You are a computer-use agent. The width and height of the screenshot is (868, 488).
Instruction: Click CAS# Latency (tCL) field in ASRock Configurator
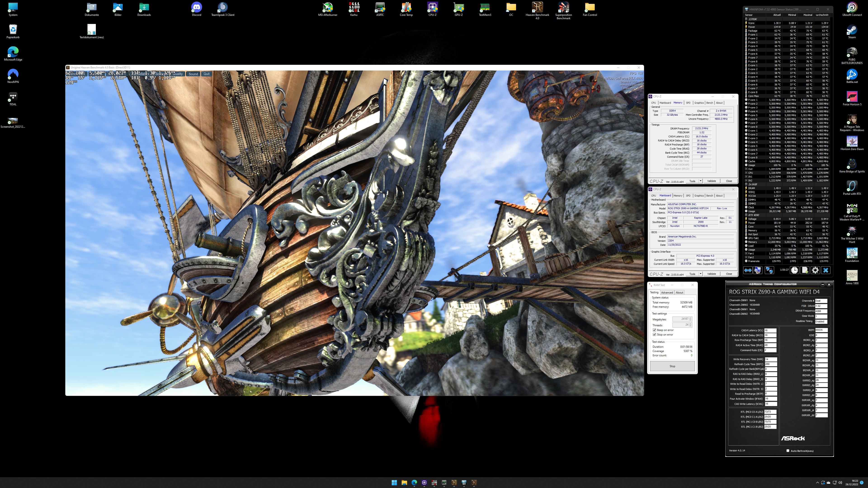point(770,330)
